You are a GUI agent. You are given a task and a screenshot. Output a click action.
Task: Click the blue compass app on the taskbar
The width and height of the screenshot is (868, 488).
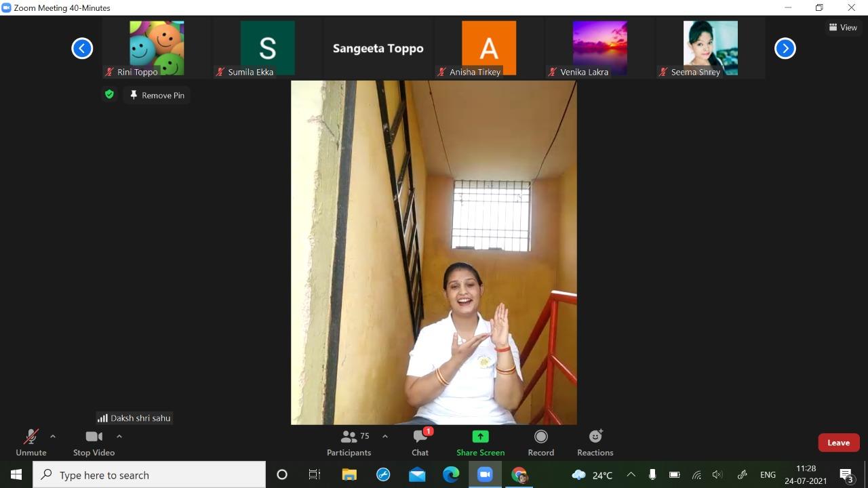[x=383, y=474]
